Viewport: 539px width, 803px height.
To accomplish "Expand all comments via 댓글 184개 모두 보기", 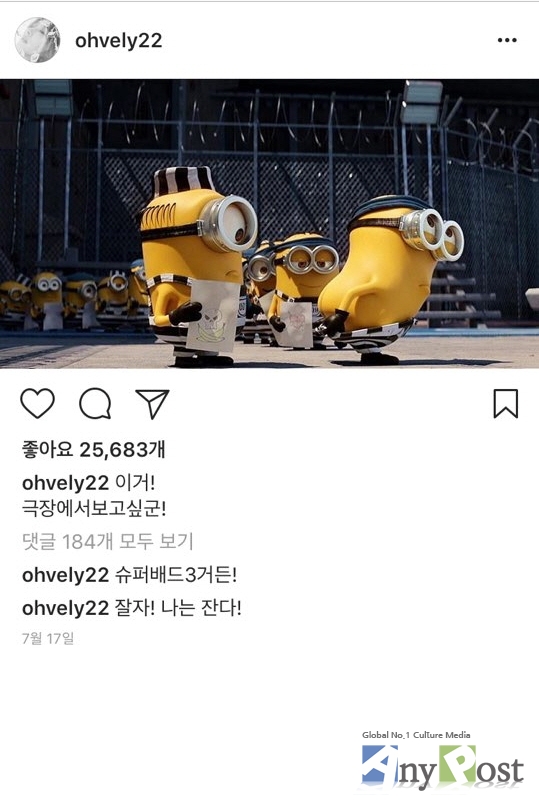I will click(108, 541).
